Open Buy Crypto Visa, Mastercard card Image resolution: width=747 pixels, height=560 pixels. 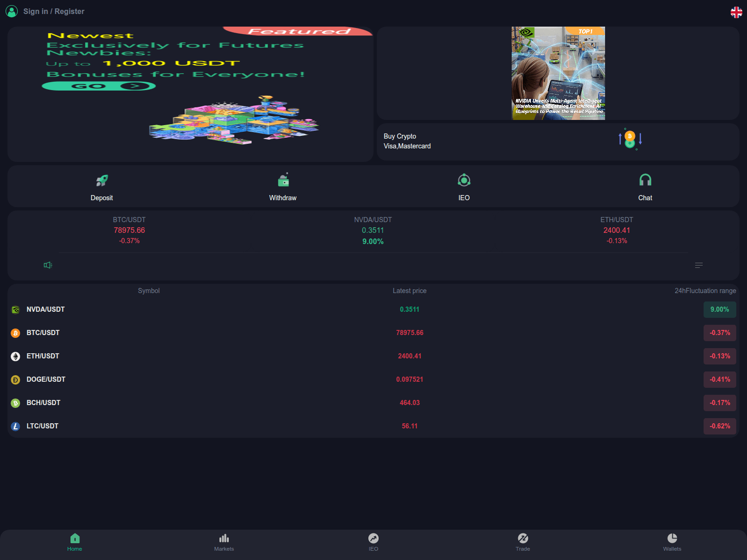[x=557, y=141]
